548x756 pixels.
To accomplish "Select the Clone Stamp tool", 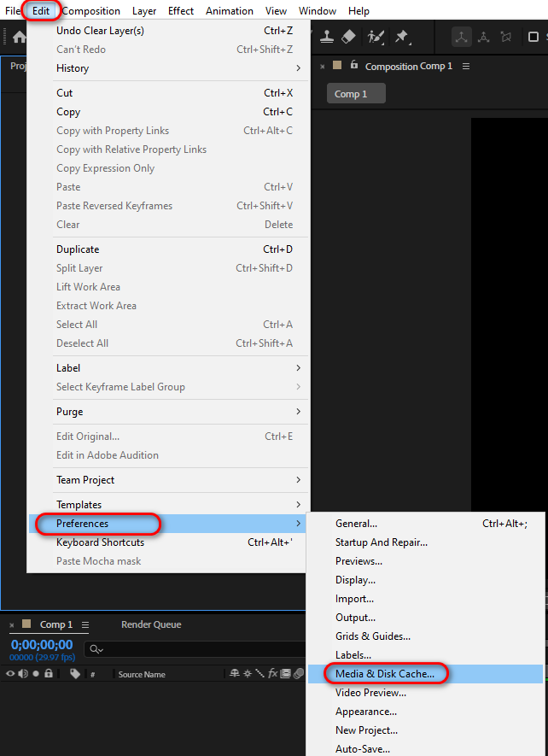I will 329,37.
